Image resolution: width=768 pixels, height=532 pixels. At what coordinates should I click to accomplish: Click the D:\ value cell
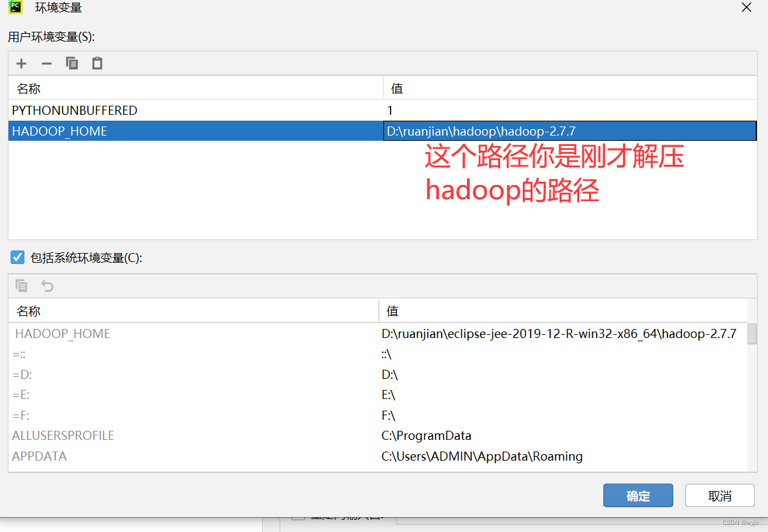tap(390, 375)
